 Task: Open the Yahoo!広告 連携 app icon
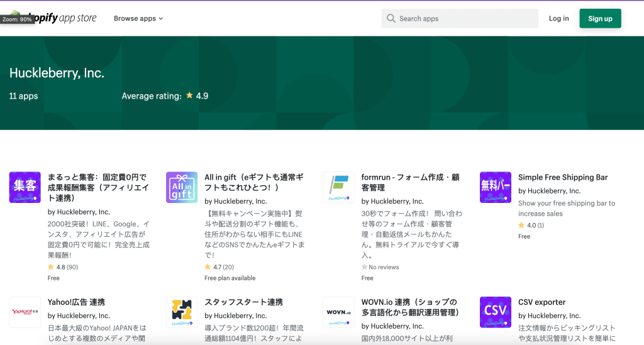tap(25, 312)
